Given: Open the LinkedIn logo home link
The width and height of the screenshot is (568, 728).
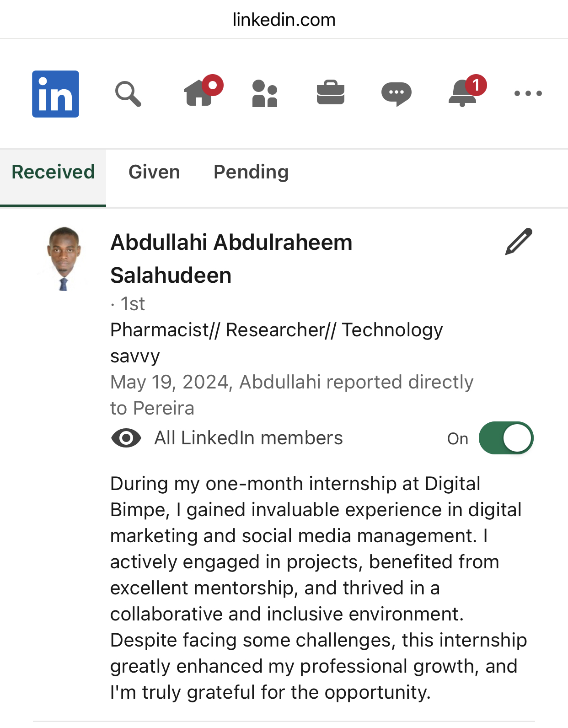Looking at the screenshot, I should [x=55, y=94].
